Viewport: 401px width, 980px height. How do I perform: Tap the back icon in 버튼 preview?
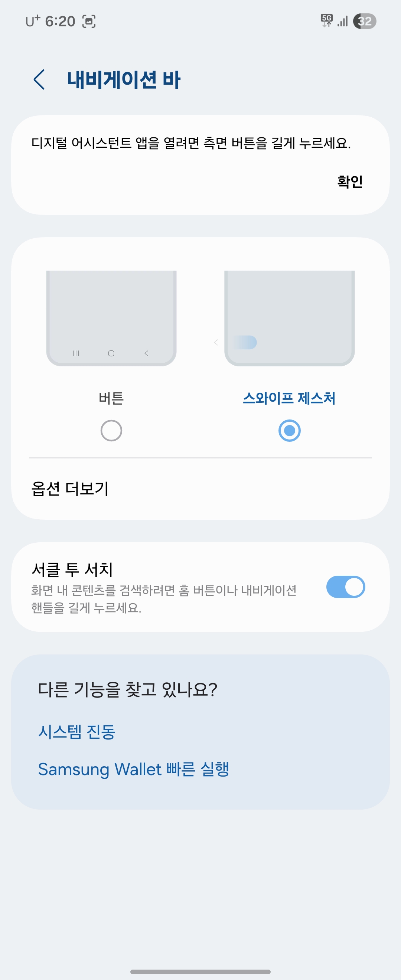(146, 353)
